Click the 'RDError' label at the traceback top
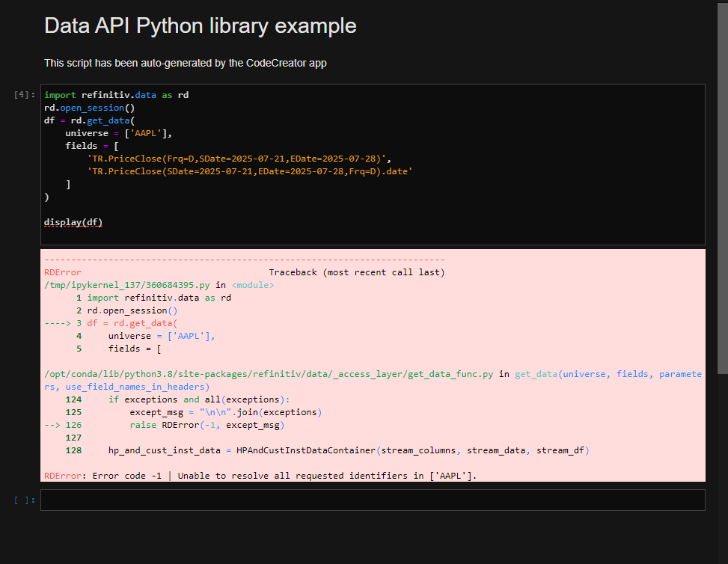Viewport: 728px width, 564px height. click(63, 272)
